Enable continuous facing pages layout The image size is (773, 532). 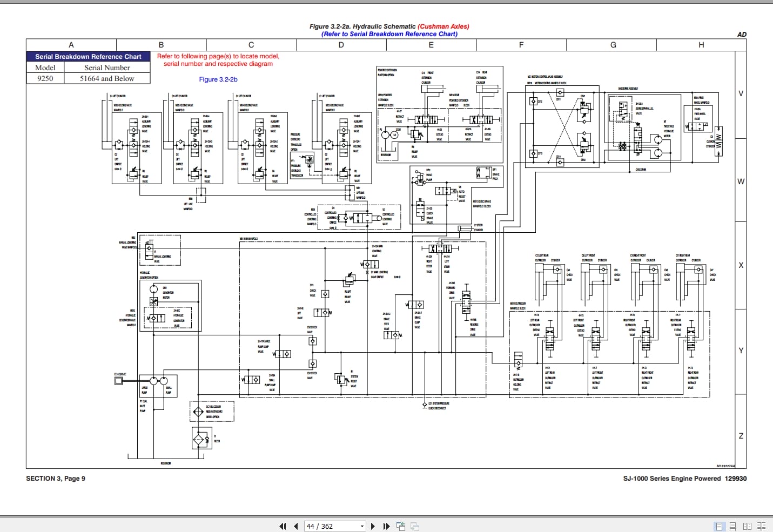click(761, 526)
